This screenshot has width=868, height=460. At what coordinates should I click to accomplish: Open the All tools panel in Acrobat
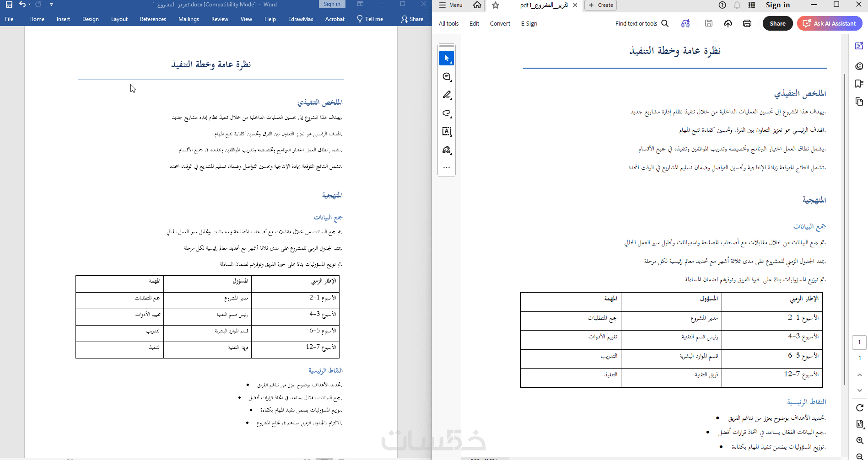(448, 23)
